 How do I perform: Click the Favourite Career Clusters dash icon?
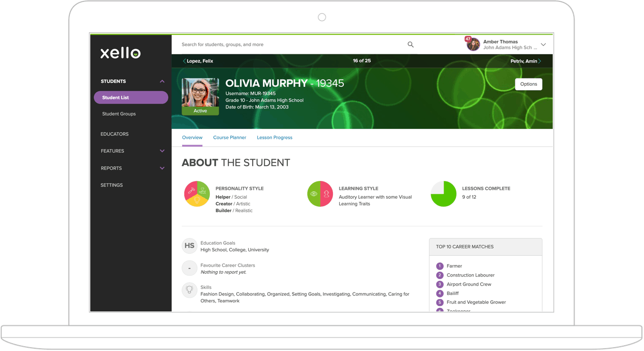coord(190,268)
